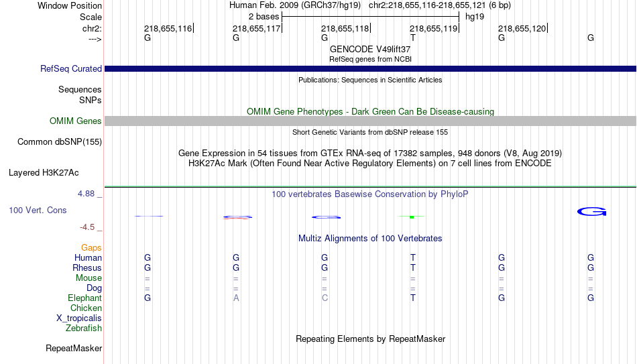637x364 pixels.
Task: Click the chr2: ruler label
Action: coord(92,28)
